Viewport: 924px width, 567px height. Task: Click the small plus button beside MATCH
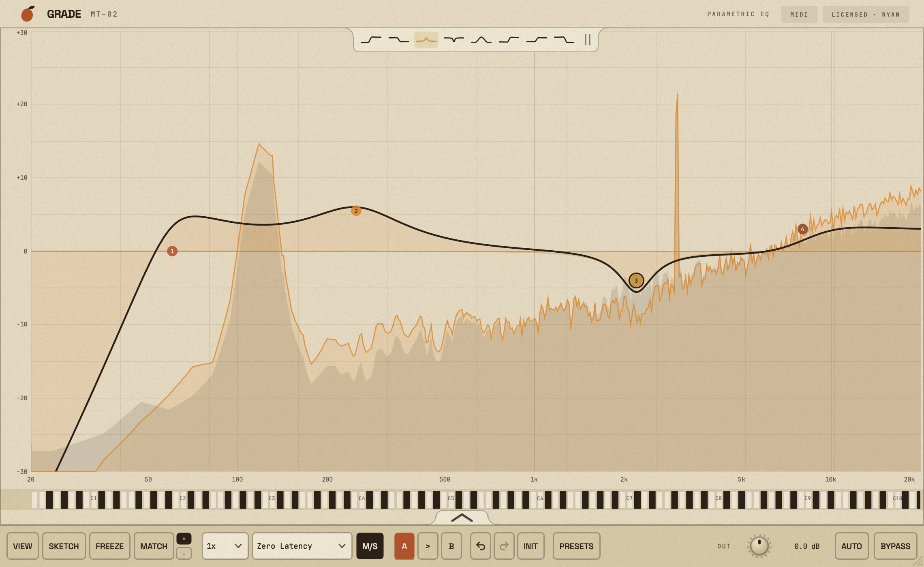pos(184,539)
